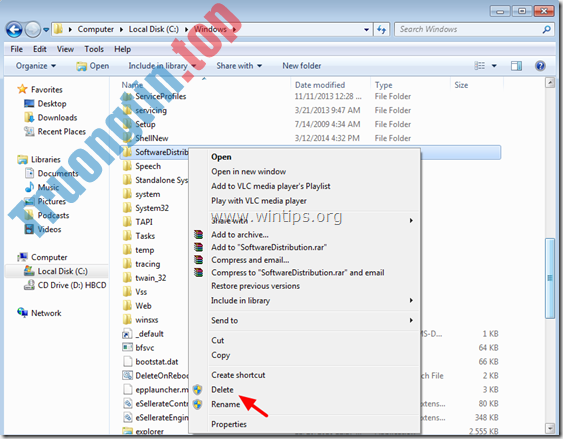Select the ServiceProfiles folder icon
Image resolution: width=563 pixels, height=439 pixels.
pyautogui.click(x=127, y=97)
